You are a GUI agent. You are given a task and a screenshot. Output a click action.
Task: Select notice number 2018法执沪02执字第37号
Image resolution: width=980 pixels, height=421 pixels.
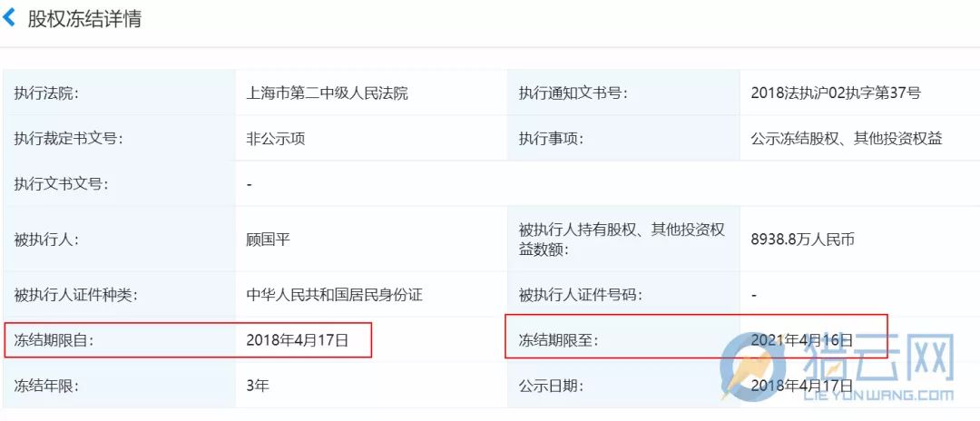coord(836,93)
